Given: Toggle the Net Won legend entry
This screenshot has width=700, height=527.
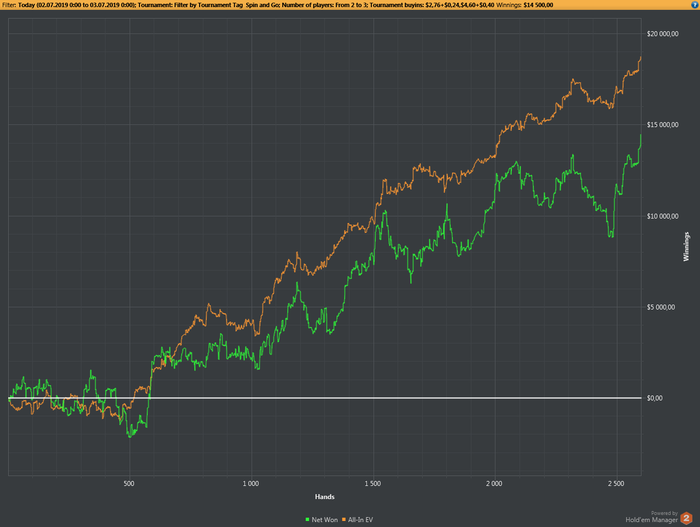Looking at the screenshot, I should point(321,519).
